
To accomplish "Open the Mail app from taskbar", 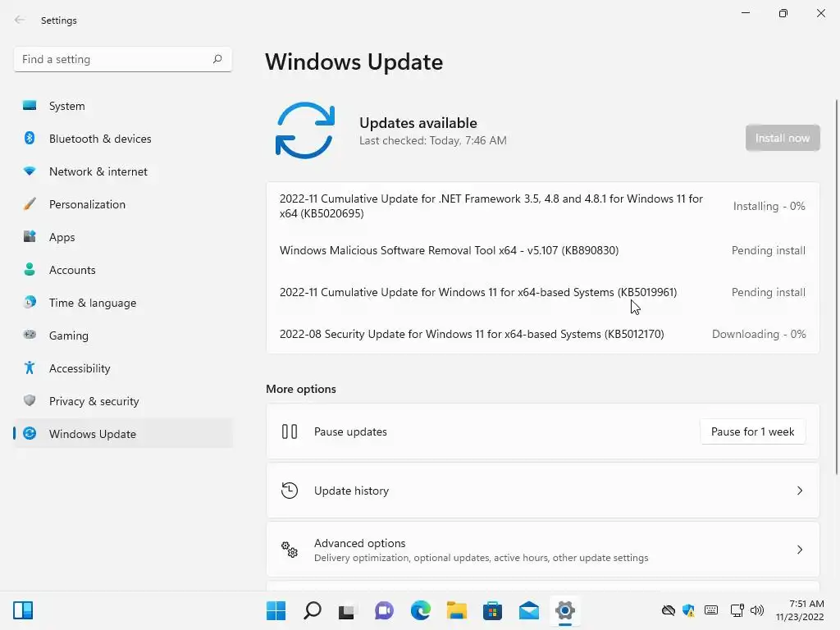I will point(529,610).
